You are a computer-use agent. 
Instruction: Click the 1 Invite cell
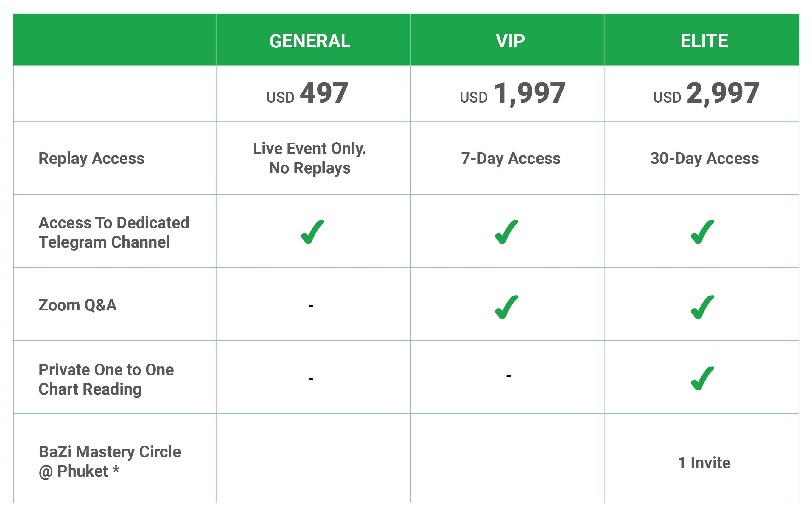point(704,463)
